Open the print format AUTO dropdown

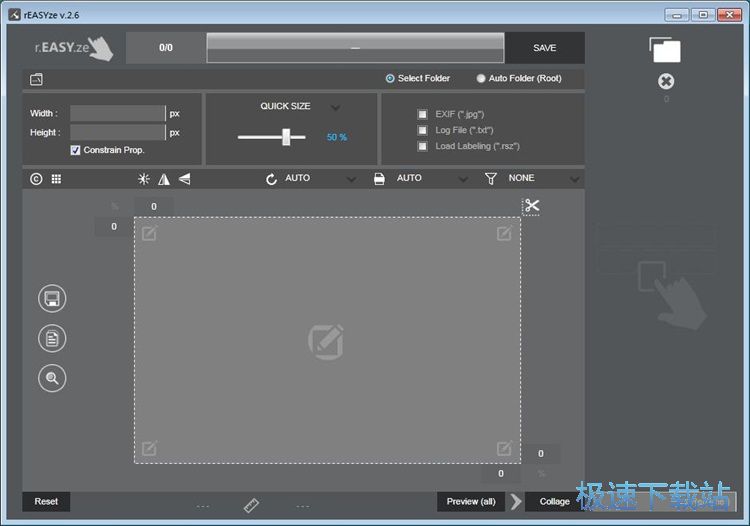(463, 179)
